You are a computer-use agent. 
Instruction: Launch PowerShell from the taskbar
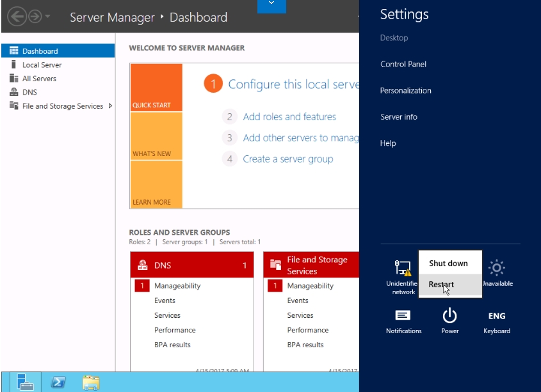(x=58, y=382)
